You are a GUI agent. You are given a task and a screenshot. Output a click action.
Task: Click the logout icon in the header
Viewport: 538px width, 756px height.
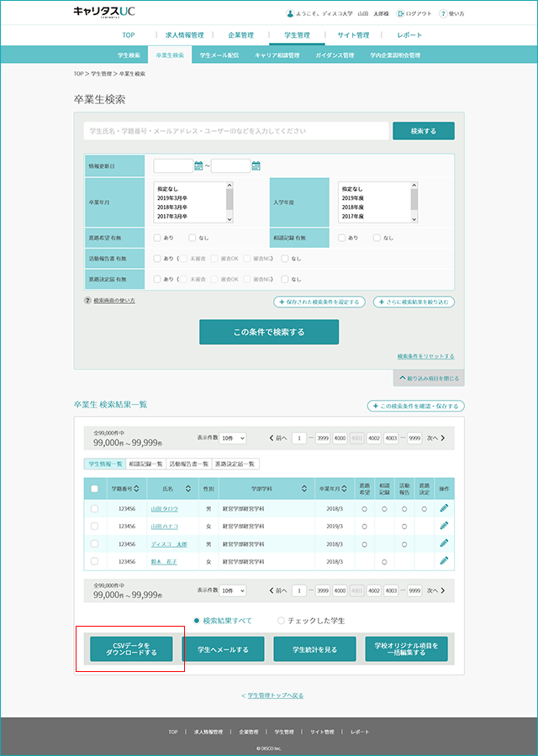pyautogui.click(x=400, y=13)
